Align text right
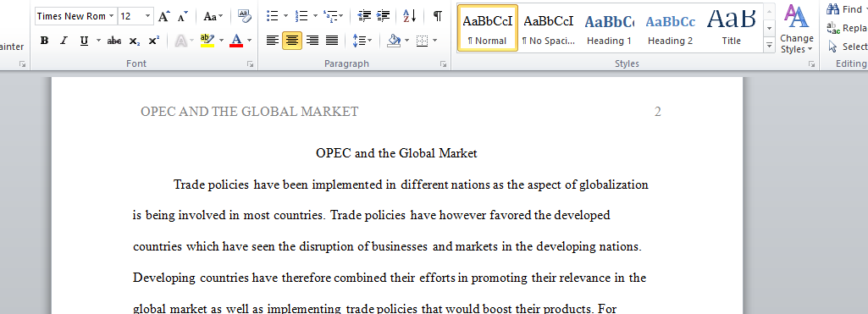The width and height of the screenshot is (868, 314). (x=312, y=41)
